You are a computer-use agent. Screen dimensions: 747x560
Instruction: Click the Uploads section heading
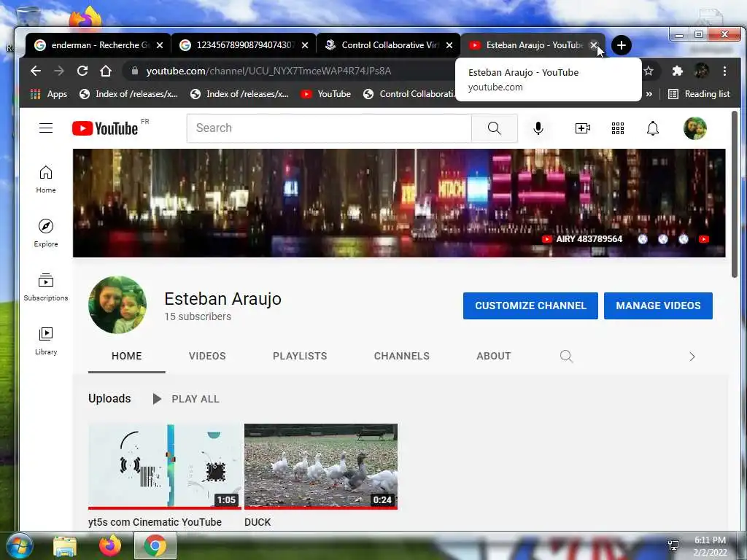[109, 399]
